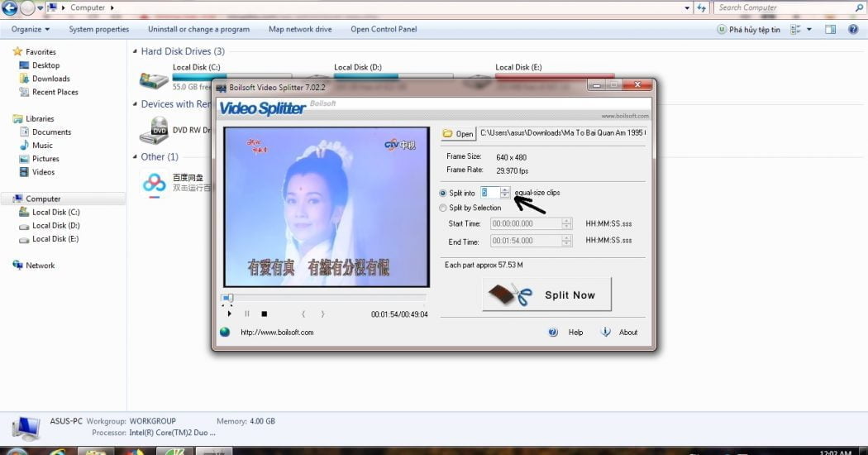Decrease the Split into clip count
The image size is (868, 455).
505,195
